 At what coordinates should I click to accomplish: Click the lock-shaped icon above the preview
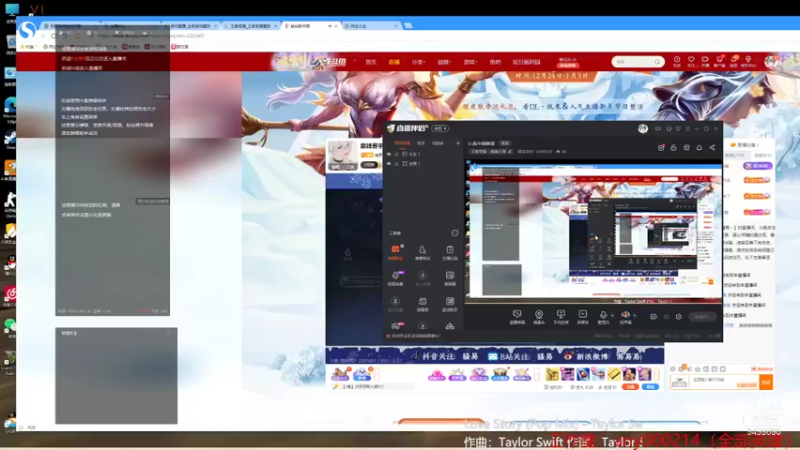(673, 148)
